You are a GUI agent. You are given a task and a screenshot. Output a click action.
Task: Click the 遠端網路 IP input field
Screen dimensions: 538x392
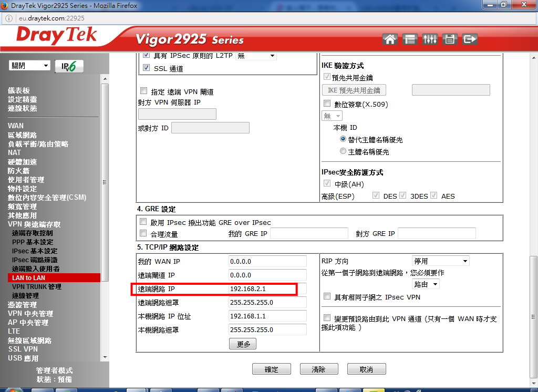click(267, 289)
